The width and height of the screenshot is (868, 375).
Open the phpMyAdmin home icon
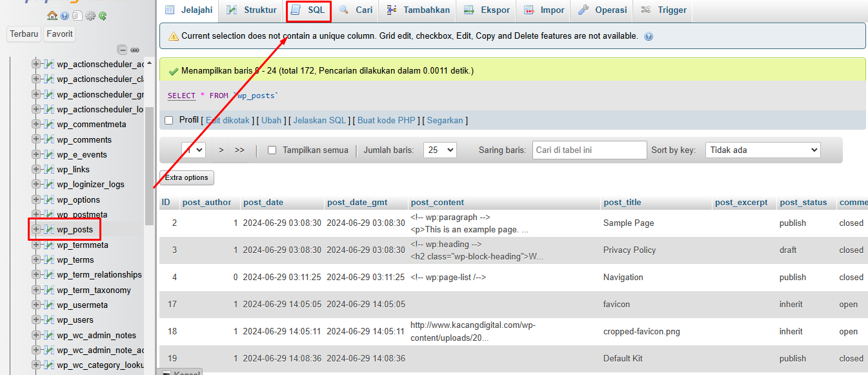pos(52,15)
